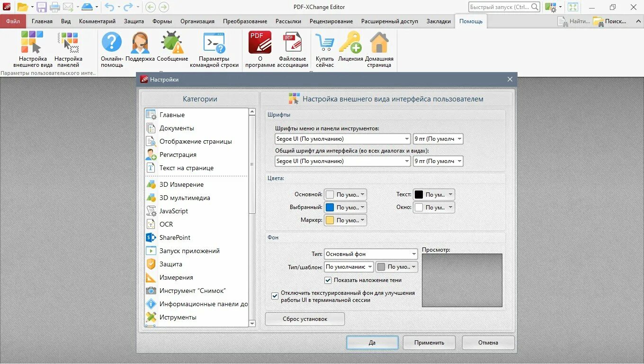Switch to the Главная ribbon tab
The width and height of the screenshot is (644, 364).
point(42,21)
